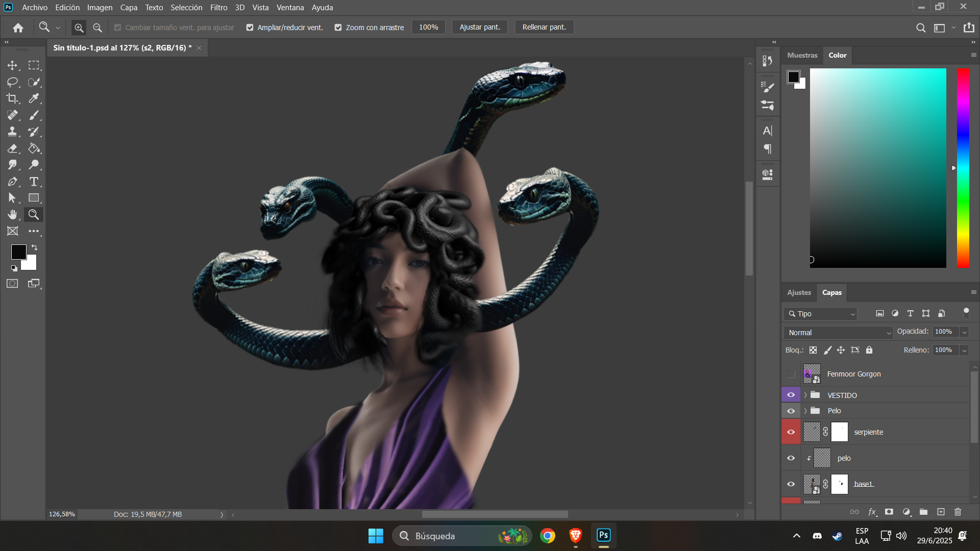Create a new group folder icon
Image resolution: width=980 pixels, height=551 pixels.
(923, 512)
